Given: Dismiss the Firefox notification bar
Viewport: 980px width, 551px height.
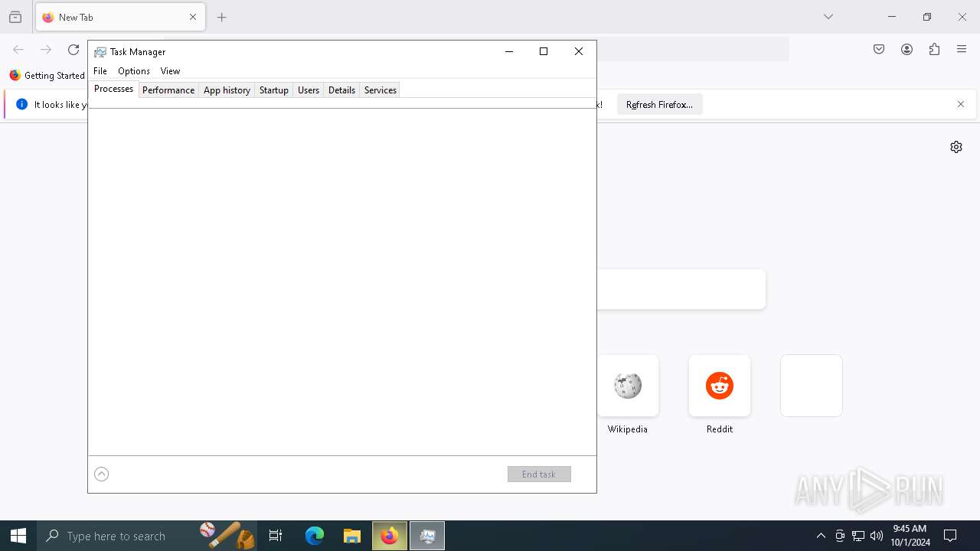Looking at the screenshot, I should coord(961,104).
